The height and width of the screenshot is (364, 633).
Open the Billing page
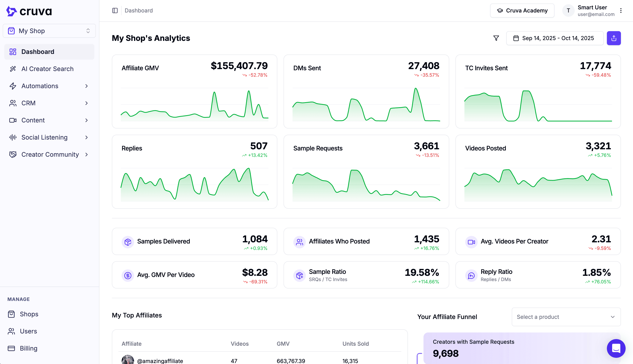tap(28, 348)
